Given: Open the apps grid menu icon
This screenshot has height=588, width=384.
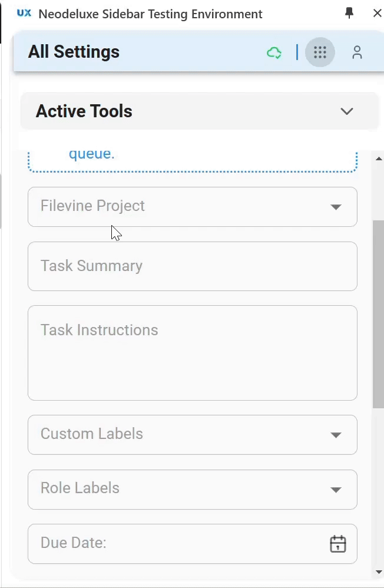Looking at the screenshot, I should (x=320, y=52).
